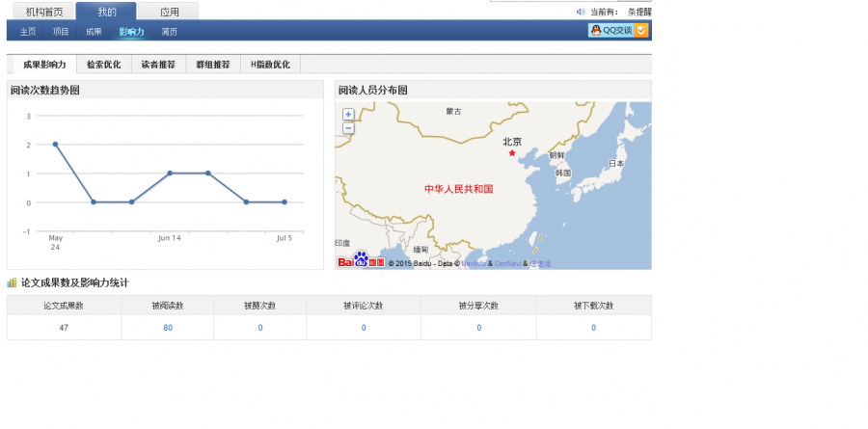Switch to H指数优化 sub-tab

(270, 65)
